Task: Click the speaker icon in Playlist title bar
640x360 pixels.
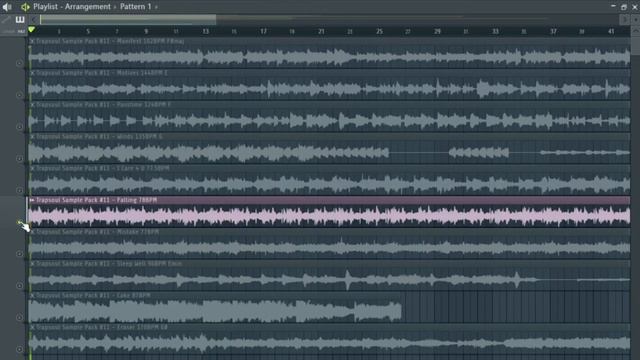Action: (x=7, y=7)
